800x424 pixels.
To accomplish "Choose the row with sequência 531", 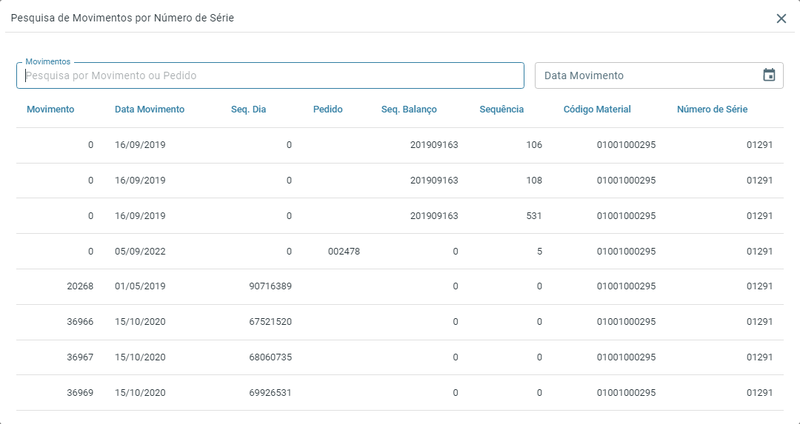I will click(x=400, y=216).
